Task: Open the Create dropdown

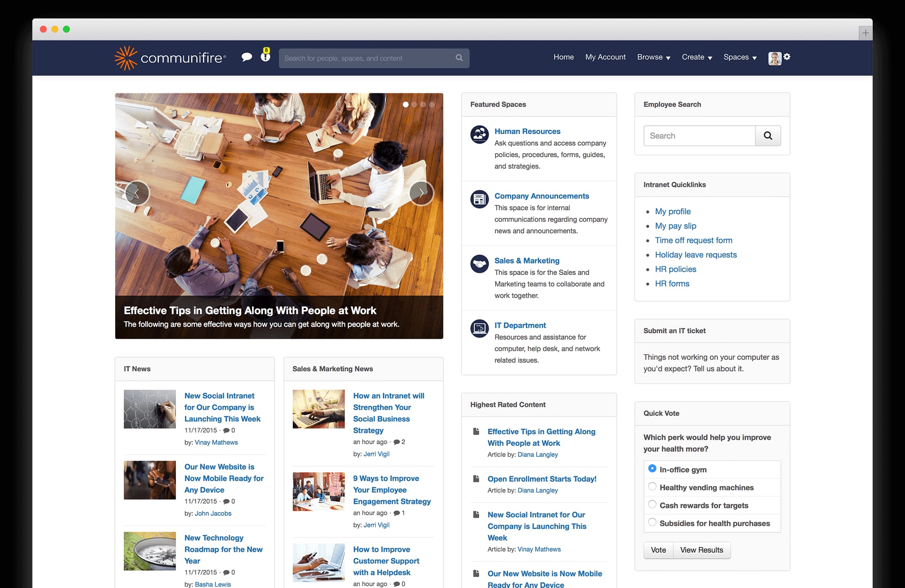Action: 696,57
